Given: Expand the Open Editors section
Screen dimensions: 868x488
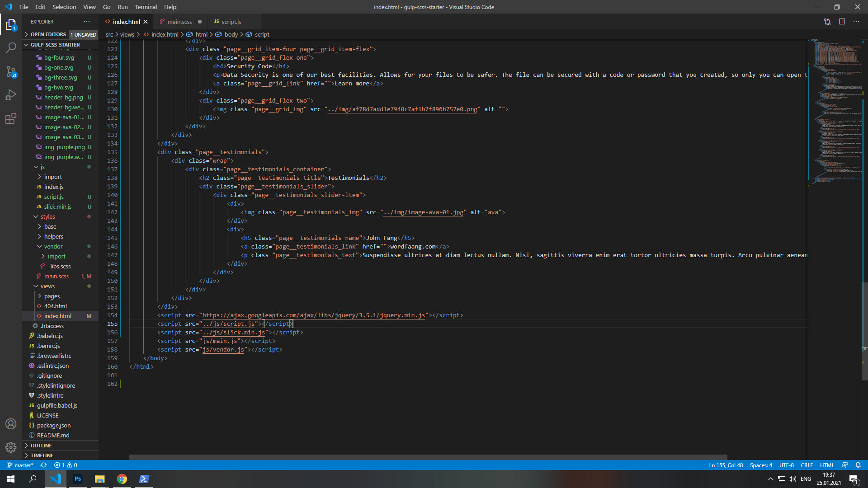Looking at the screenshot, I should click(x=60, y=34).
